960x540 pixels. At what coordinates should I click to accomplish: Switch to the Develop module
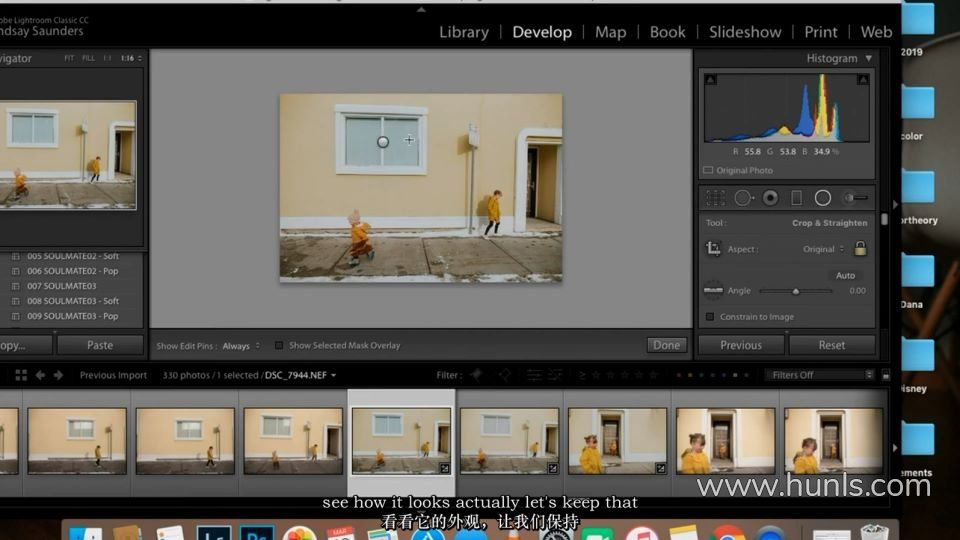pos(542,32)
